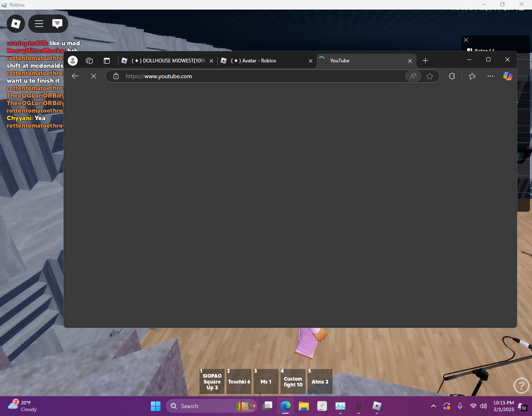This screenshot has height=416, width=532.
Task: Toggle the Roblox chat window icon
Action: [x=57, y=24]
